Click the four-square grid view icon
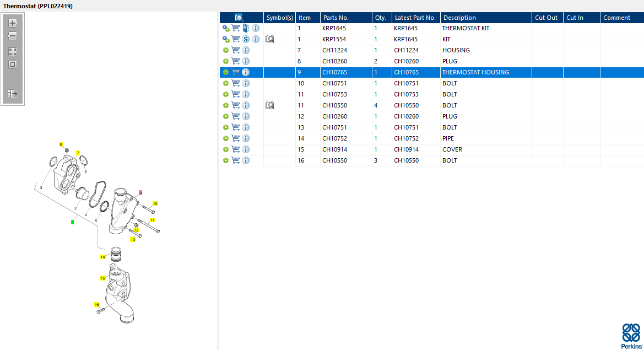 pos(13,52)
